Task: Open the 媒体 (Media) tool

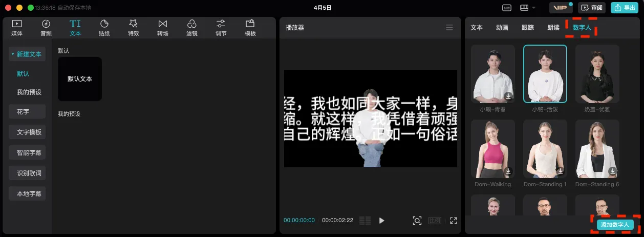Action: tap(17, 28)
